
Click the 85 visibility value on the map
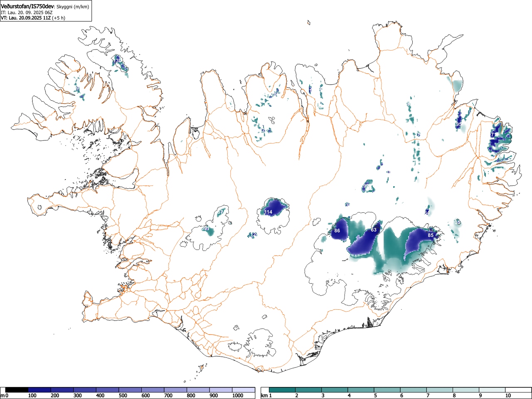tap(431, 235)
